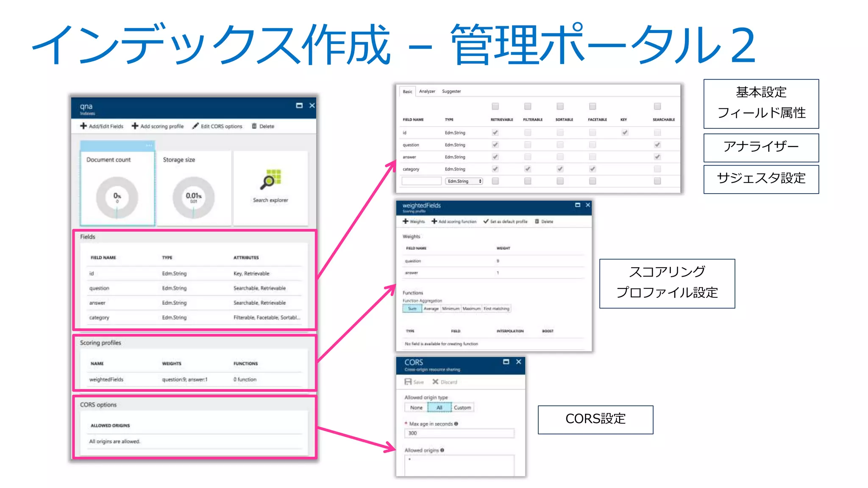Select the answer row in Fields table

(x=195, y=303)
